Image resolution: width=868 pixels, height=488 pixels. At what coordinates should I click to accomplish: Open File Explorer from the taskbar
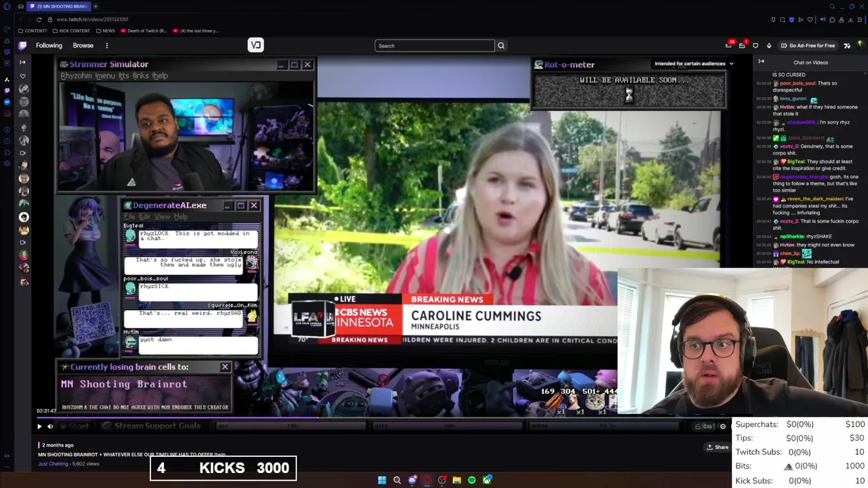click(x=457, y=480)
